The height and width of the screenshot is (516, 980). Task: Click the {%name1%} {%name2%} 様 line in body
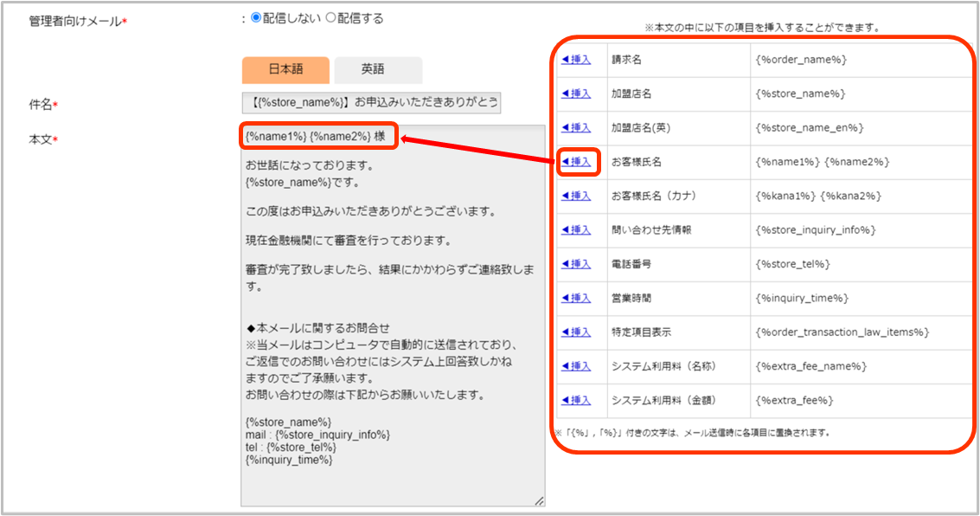click(x=320, y=137)
